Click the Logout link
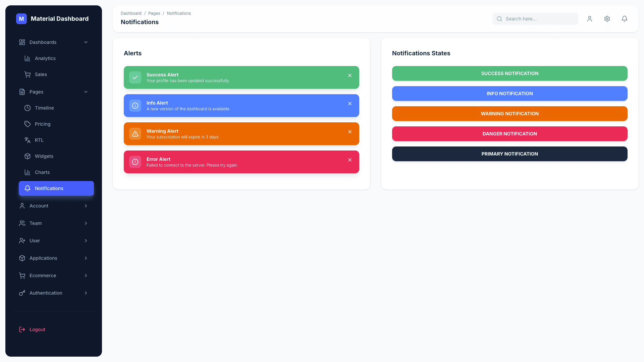 click(37, 329)
